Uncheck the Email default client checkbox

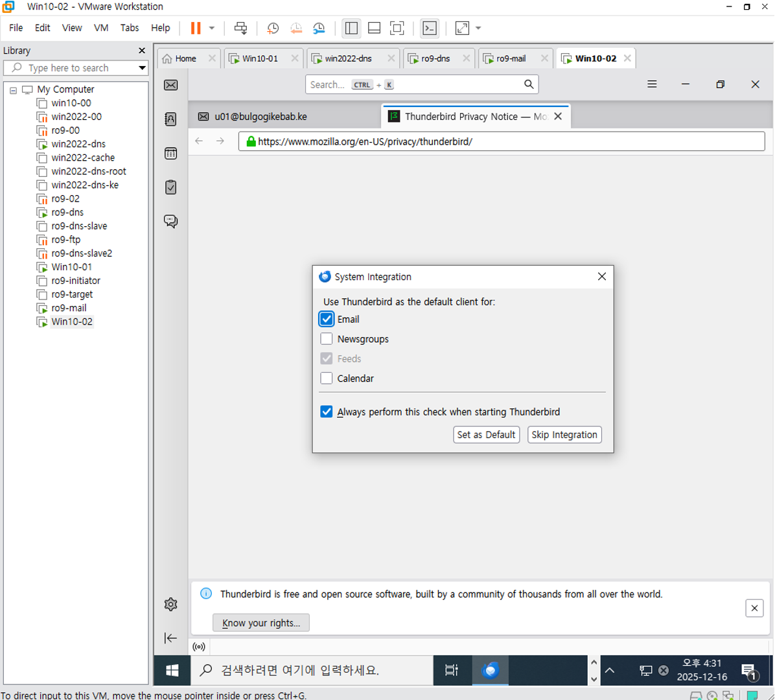(326, 319)
